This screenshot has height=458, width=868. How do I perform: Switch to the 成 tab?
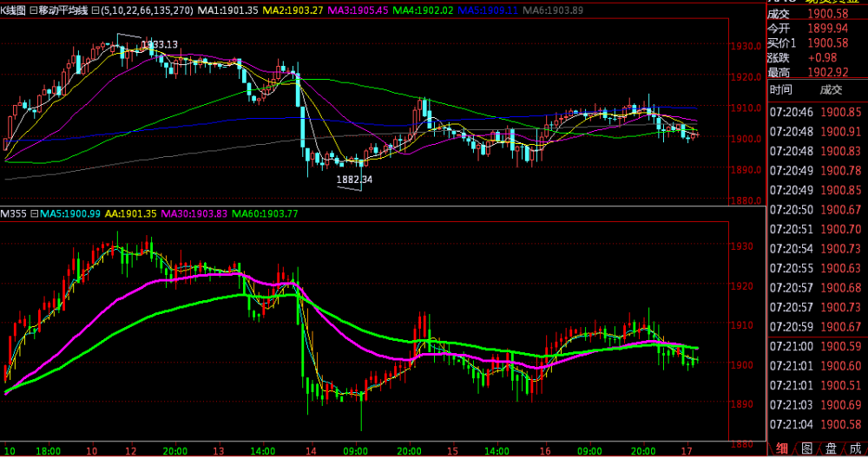[x=855, y=448]
